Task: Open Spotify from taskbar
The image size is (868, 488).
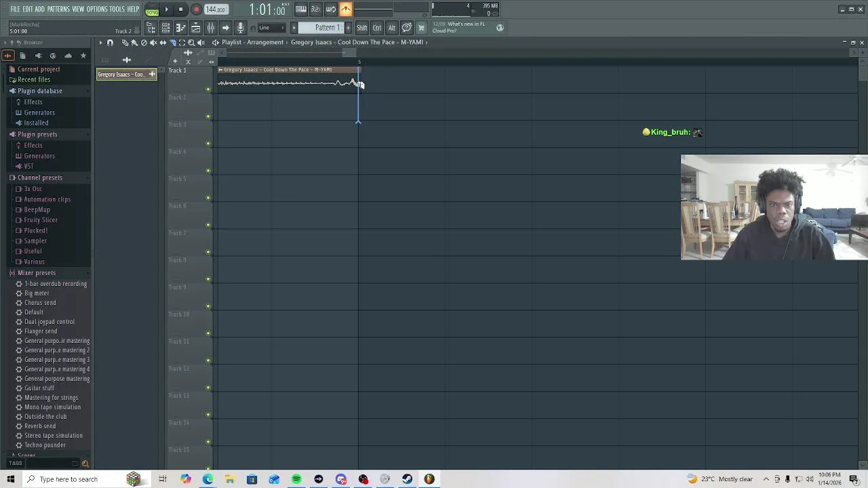Action: click(296, 479)
